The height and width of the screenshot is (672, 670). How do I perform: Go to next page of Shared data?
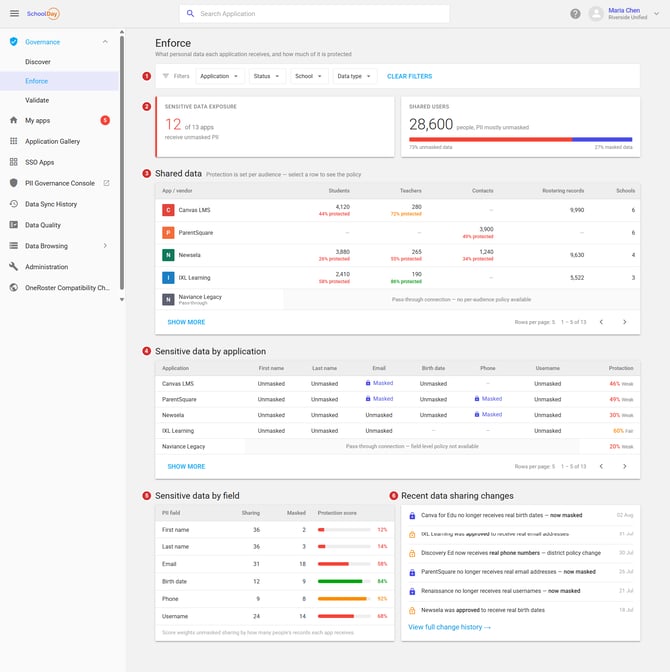click(x=625, y=322)
